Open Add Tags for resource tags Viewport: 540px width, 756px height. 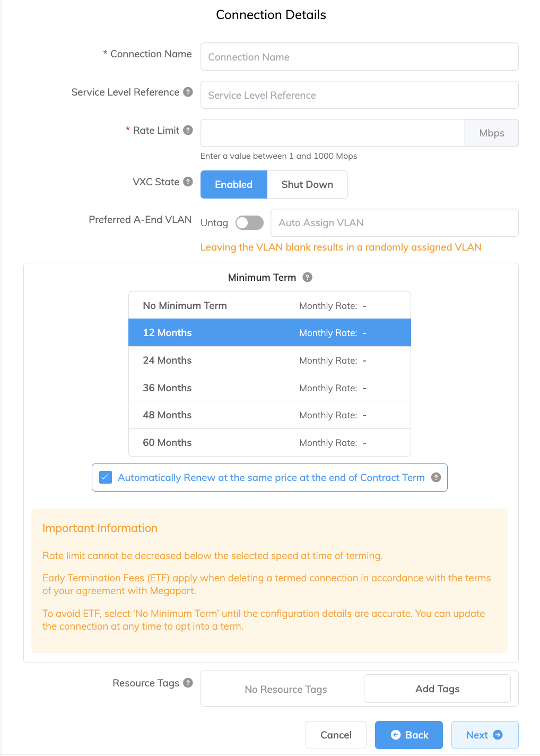(437, 689)
